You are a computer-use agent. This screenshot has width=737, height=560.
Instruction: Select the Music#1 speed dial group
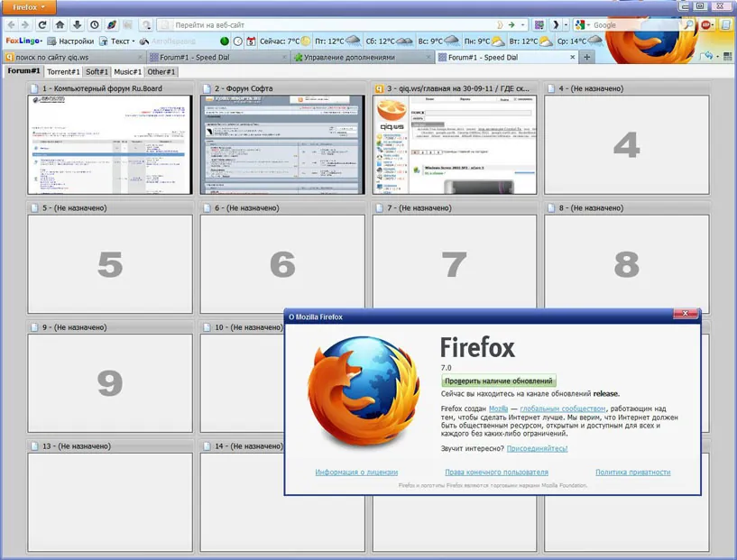click(x=127, y=71)
